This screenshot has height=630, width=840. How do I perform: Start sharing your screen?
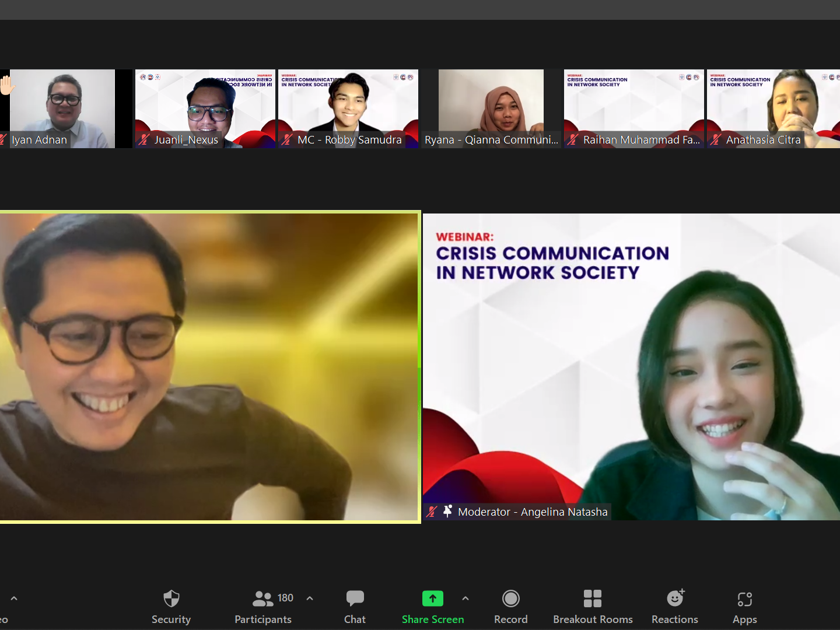tap(433, 607)
